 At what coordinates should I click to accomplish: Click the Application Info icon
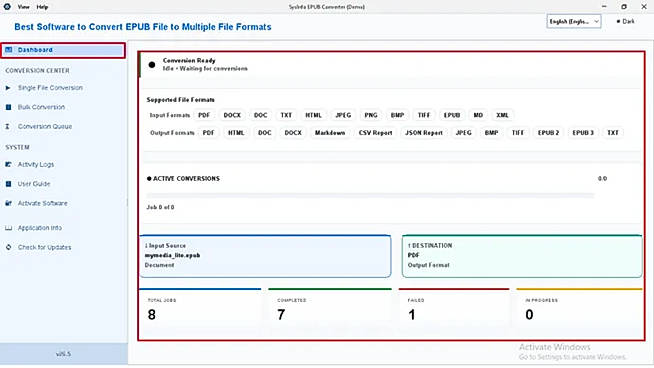coord(8,228)
